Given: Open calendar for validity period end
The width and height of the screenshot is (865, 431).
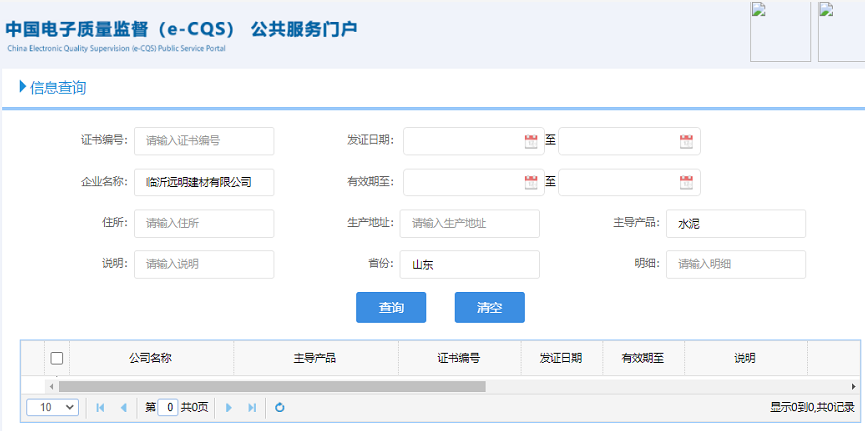Looking at the screenshot, I should (x=686, y=182).
